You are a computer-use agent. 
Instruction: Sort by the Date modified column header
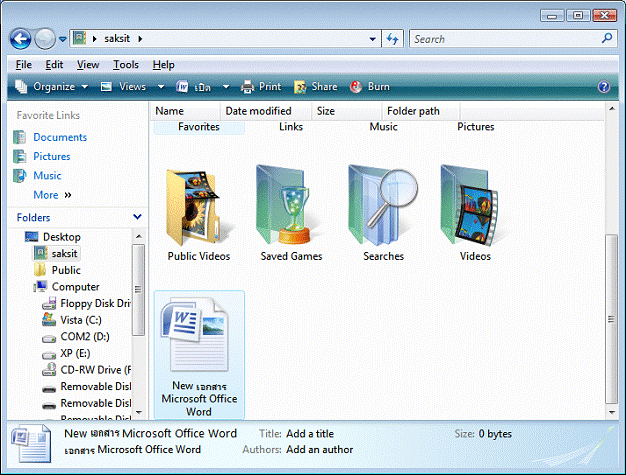(266, 111)
